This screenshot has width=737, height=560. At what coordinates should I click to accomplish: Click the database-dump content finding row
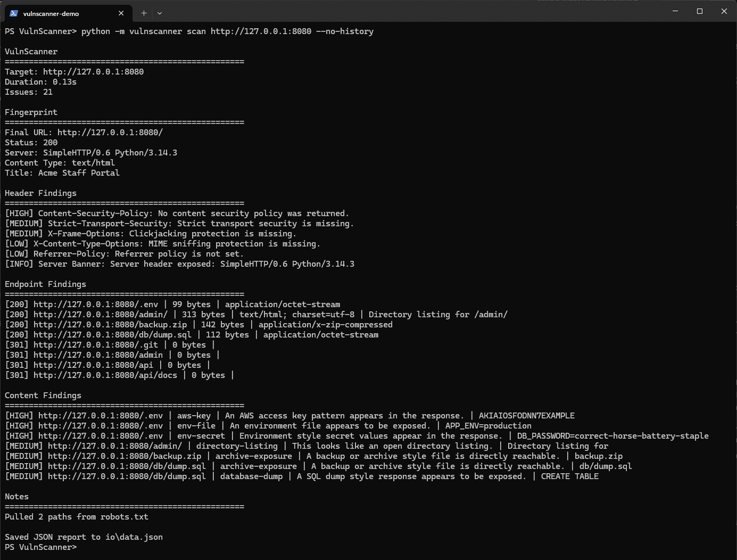pyautogui.click(x=302, y=476)
